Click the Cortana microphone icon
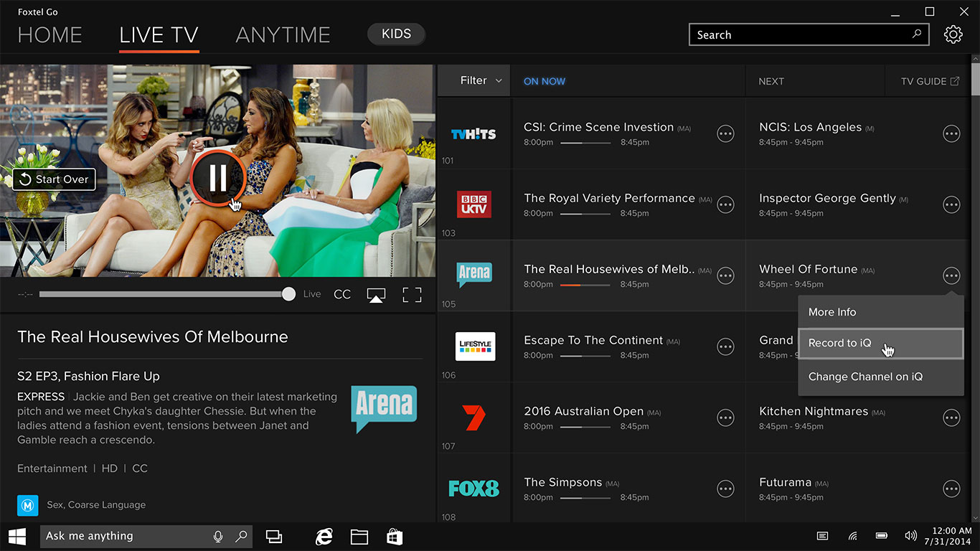This screenshot has height=551, width=980. 218,536
